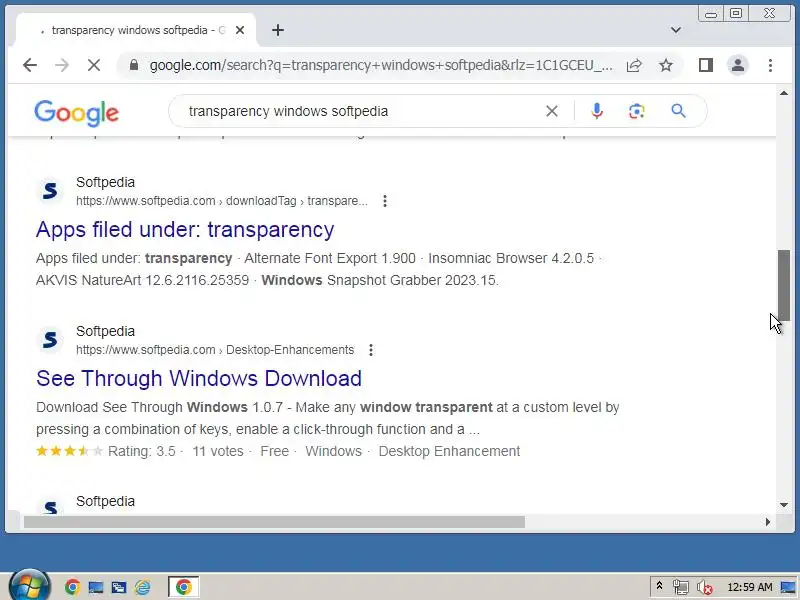Click the Rating: 3.5 text

141,452
